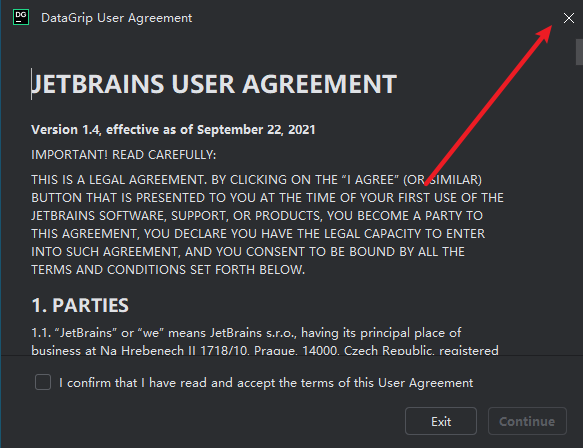
Task: Click the clause 1.1 text about JetBrains s.r.o.
Action: tap(265, 341)
